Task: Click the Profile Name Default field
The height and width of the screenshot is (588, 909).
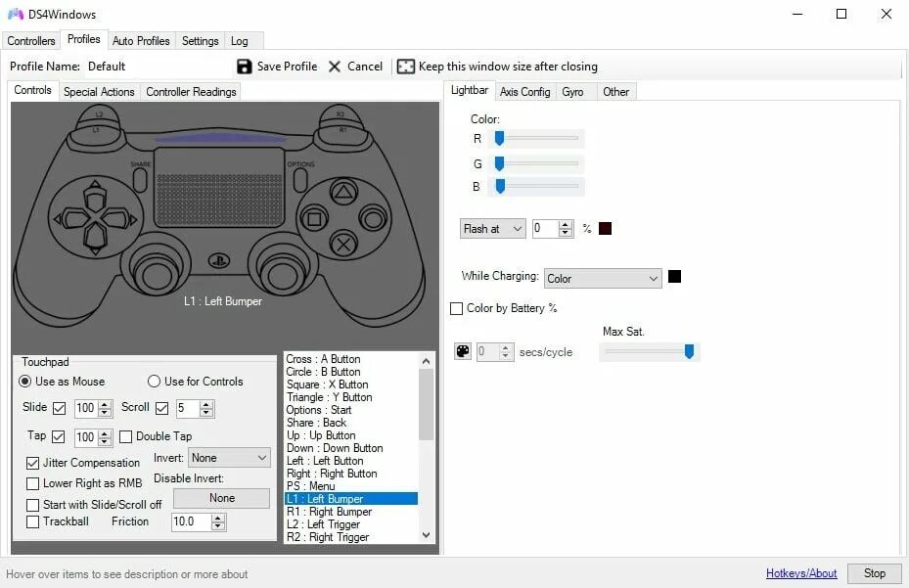Action: (x=157, y=67)
